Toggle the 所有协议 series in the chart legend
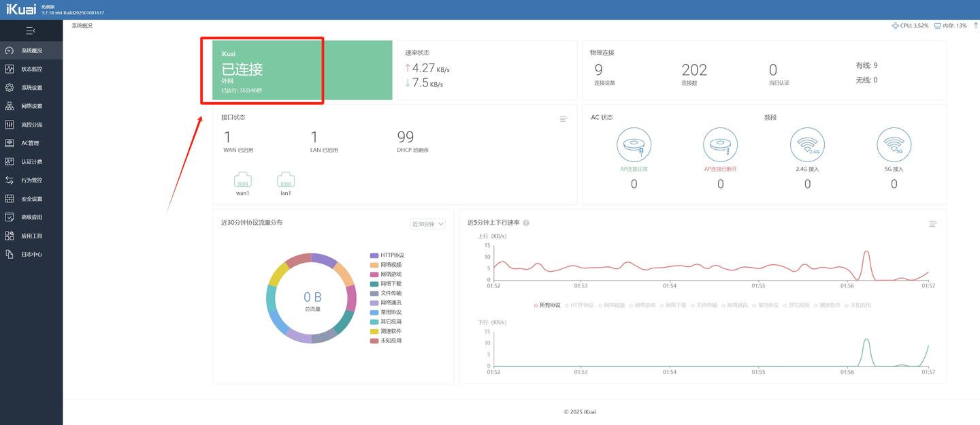The height and width of the screenshot is (425, 980). click(547, 305)
